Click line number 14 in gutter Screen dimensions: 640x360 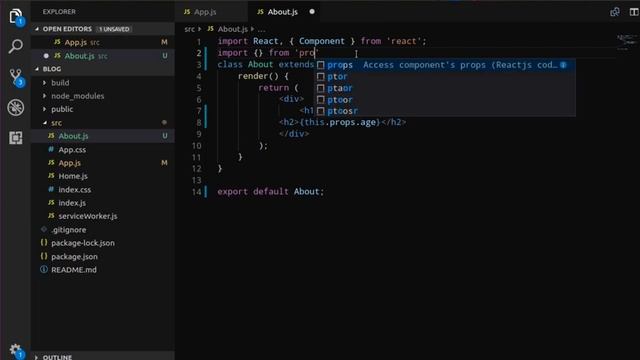[197, 191]
